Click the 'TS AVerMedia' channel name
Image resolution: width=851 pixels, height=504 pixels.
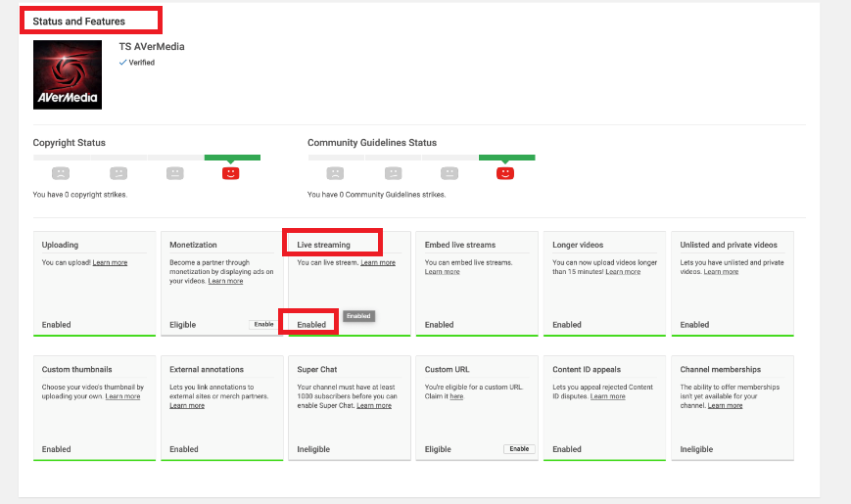[152, 47]
